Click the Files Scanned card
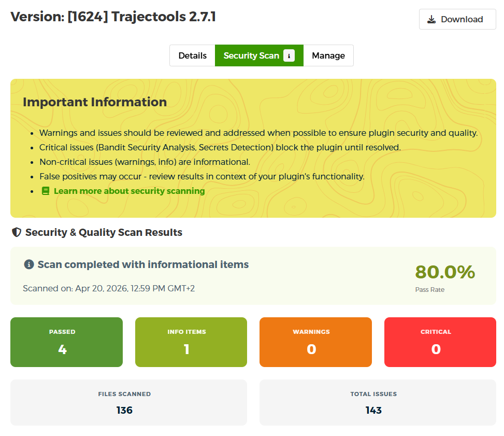504x436 pixels. [128, 402]
